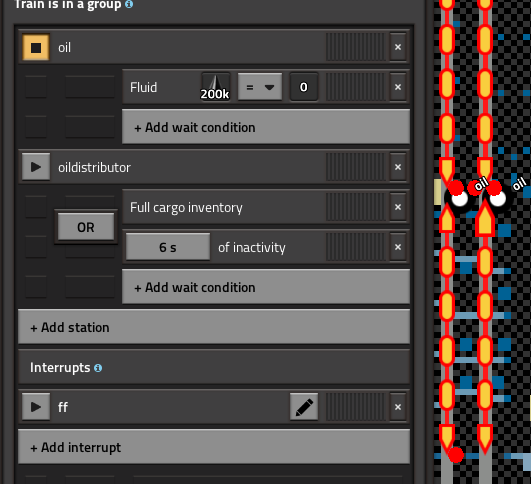The image size is (531, 484).
Task: Edit the fluid amount value 0
Action: coord(304,87)
